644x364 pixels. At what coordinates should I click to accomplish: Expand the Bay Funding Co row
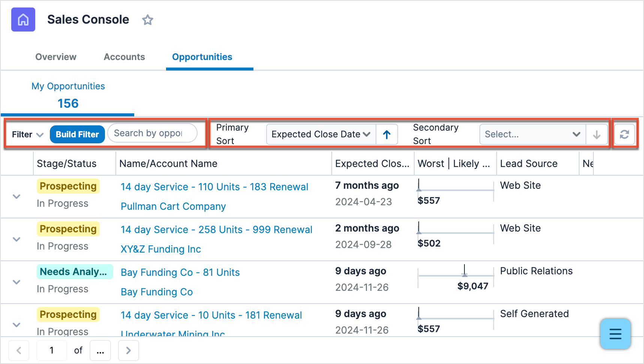[16, 282]
